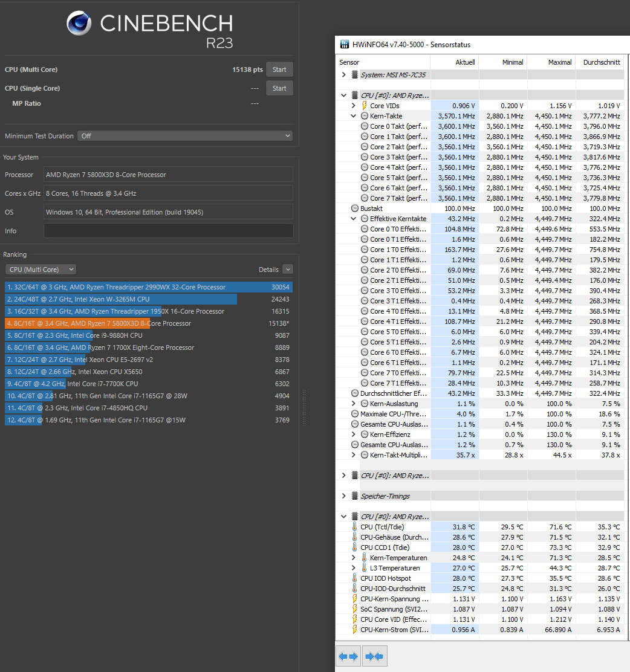Select the Core i9-9880H ranking row
The height and width of the screenshot is (672, 630).
149,335
